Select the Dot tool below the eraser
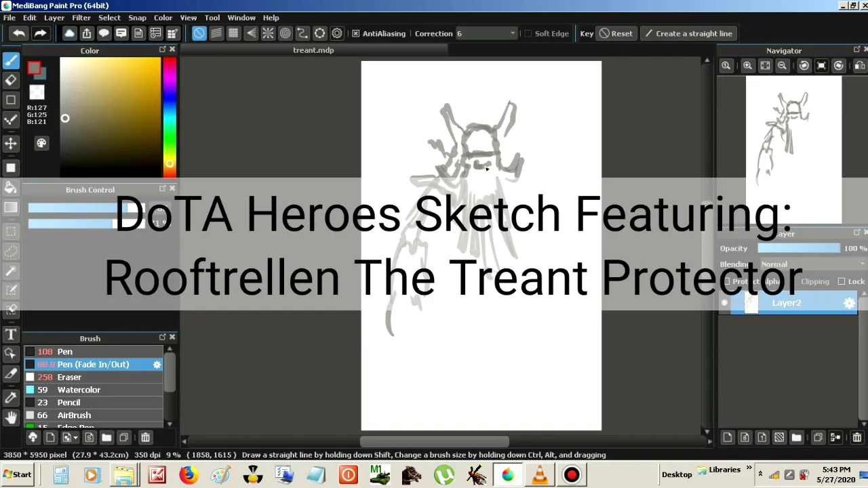 [x=11, y=100]
